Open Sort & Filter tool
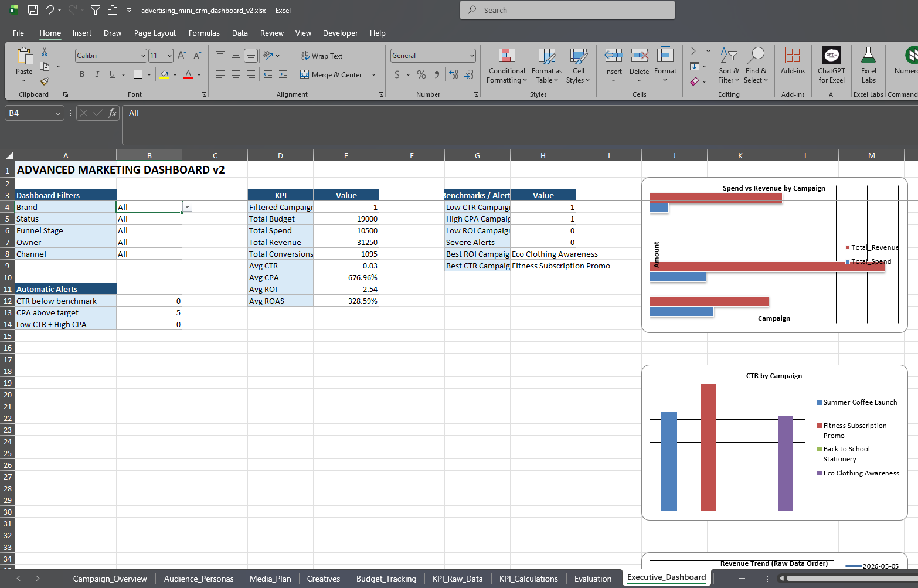The image size is (918, 588). 729,66
